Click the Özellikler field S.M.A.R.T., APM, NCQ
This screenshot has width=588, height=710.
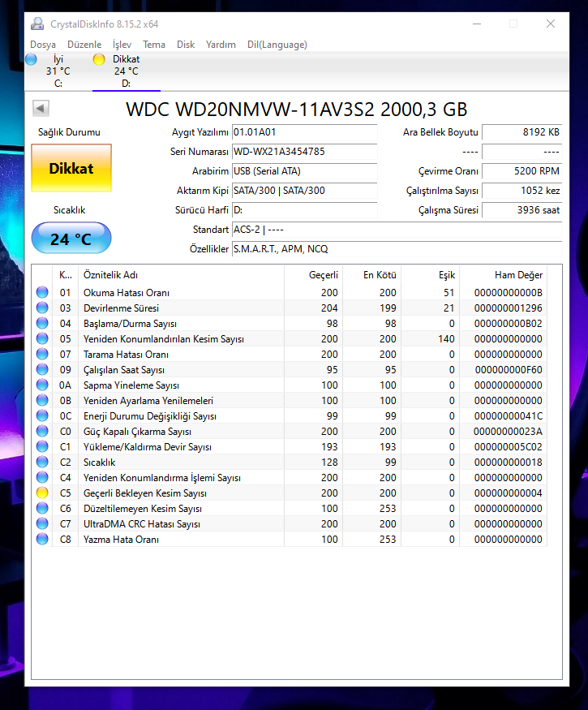397,249
